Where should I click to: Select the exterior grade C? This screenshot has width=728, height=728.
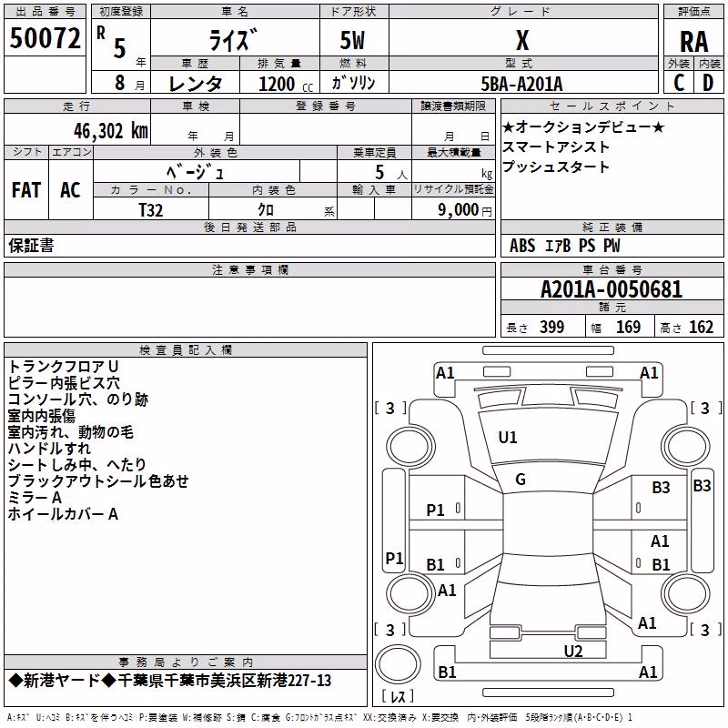click(x=679, y=83)
